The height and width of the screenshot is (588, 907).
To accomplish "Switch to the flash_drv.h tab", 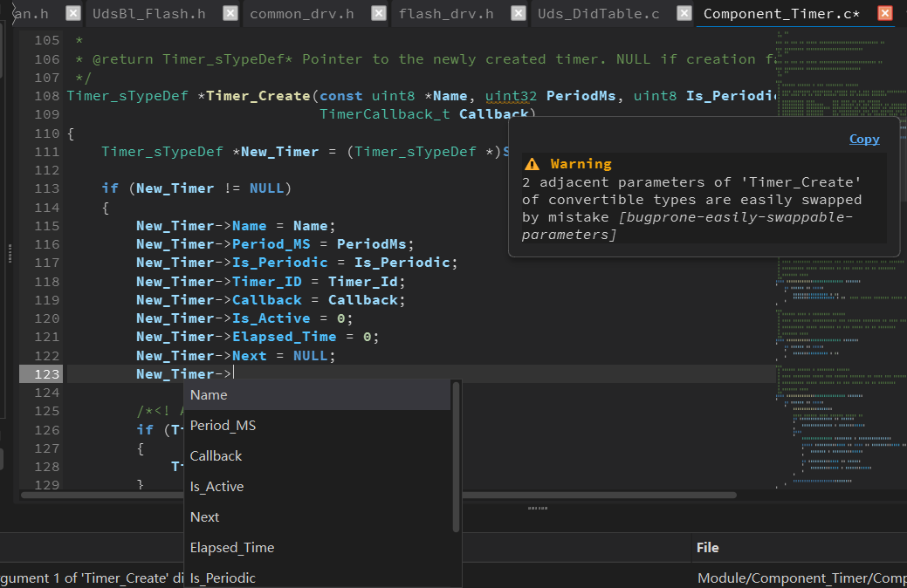I will (x=446, y=14).
